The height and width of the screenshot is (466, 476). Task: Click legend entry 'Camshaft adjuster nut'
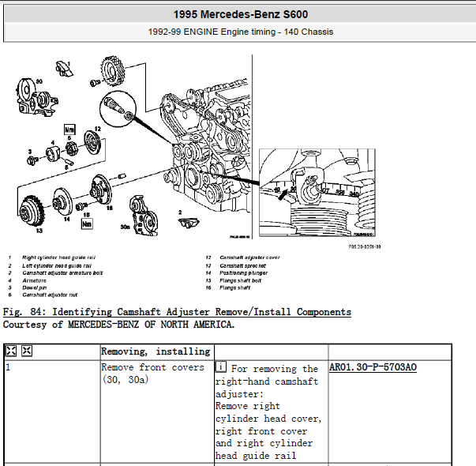pos(50,295)
